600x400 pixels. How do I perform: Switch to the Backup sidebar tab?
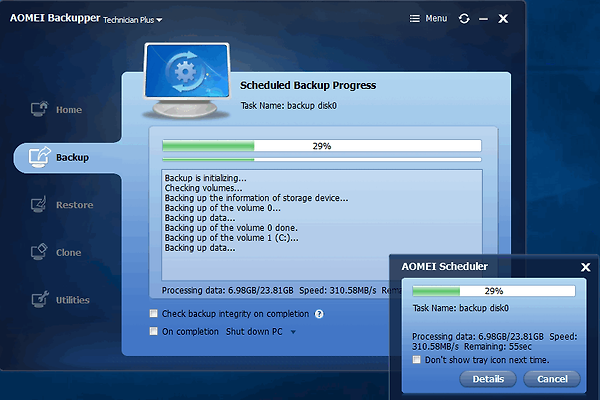[60, 157]
